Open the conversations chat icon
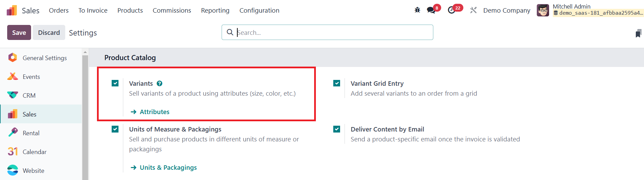The image size is (644, 180). click(431, 10)
